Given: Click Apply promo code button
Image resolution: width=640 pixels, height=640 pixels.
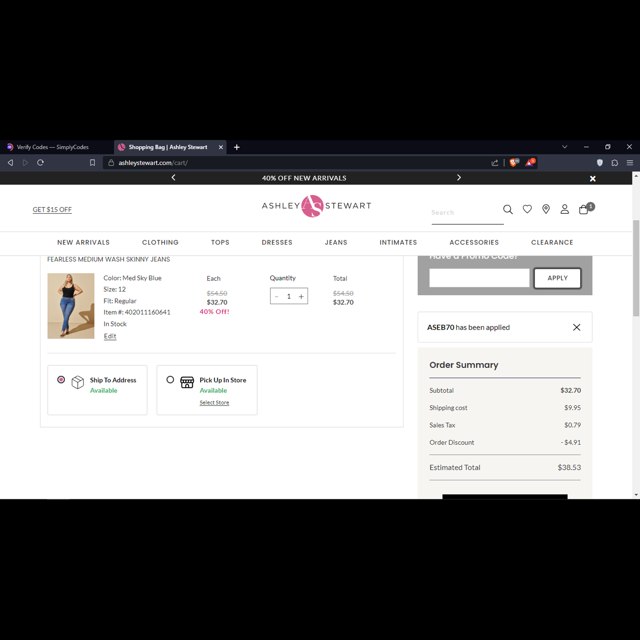Looking at the screenshot, I should [x=557, y=278].
